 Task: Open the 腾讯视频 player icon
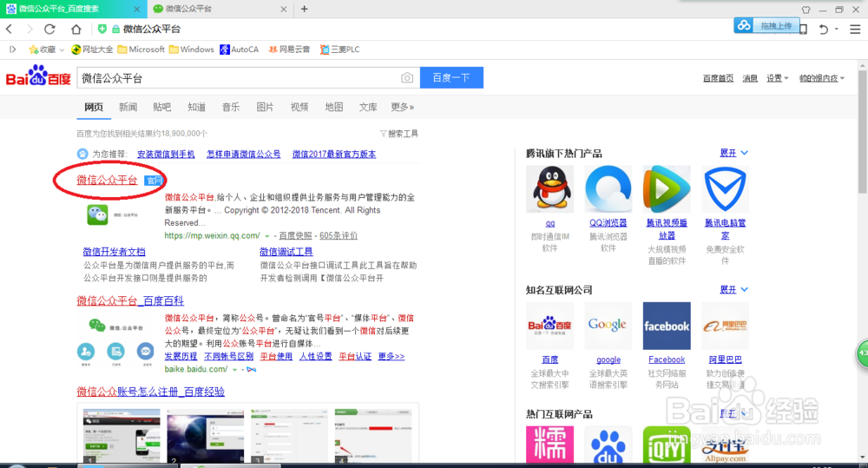667,189
